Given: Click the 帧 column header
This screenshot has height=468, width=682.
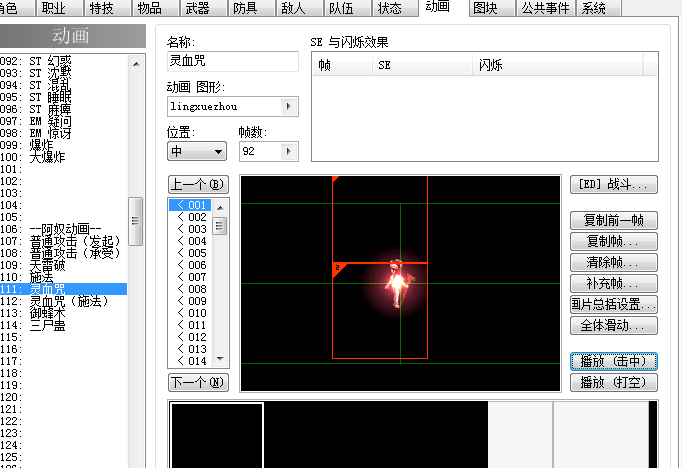Looking at the screenshot, I should pos(342,65).
